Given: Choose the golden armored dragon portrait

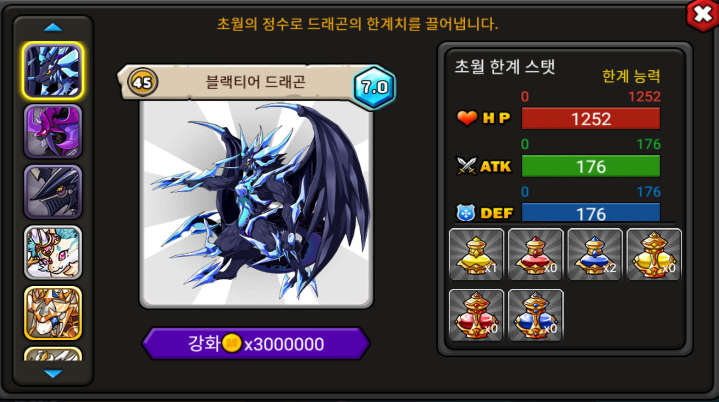Looking at the screenshot, I should tap(53, 313).
